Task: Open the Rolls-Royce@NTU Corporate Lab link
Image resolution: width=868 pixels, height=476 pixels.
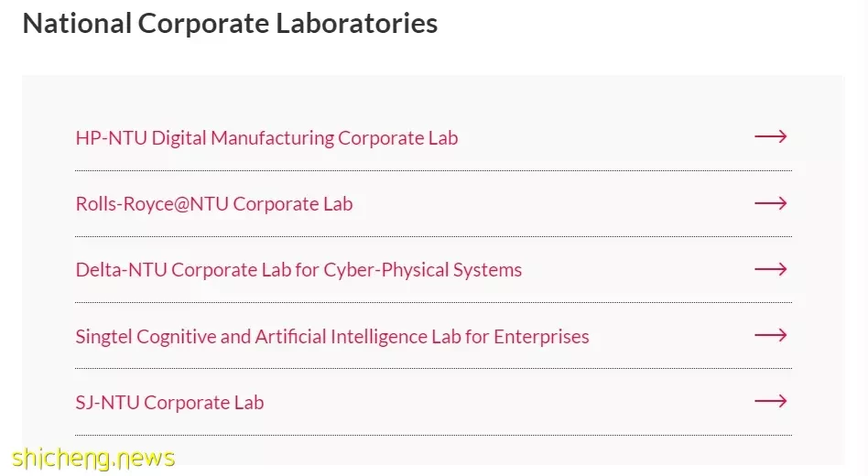Action: (214, 204)
